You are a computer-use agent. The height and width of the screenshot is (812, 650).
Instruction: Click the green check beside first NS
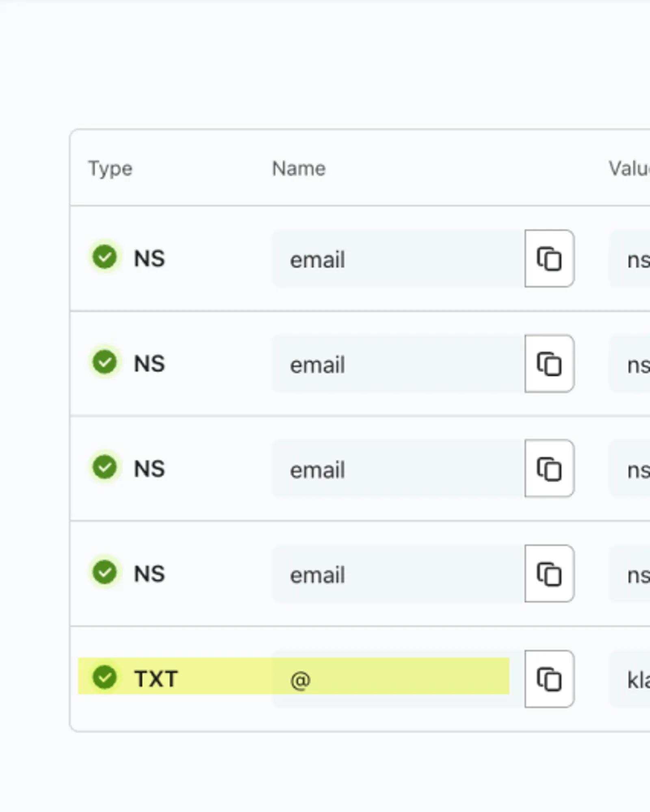[105, 257]
